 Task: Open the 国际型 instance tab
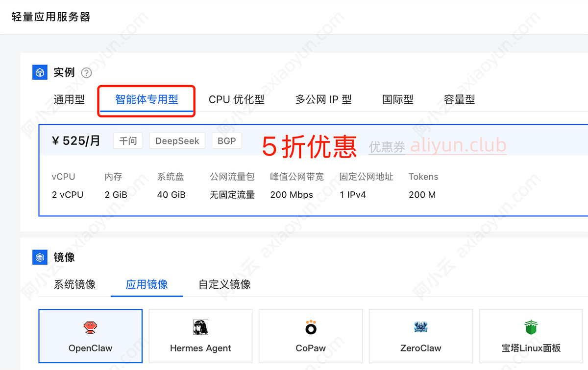click(x=398, y=99)
